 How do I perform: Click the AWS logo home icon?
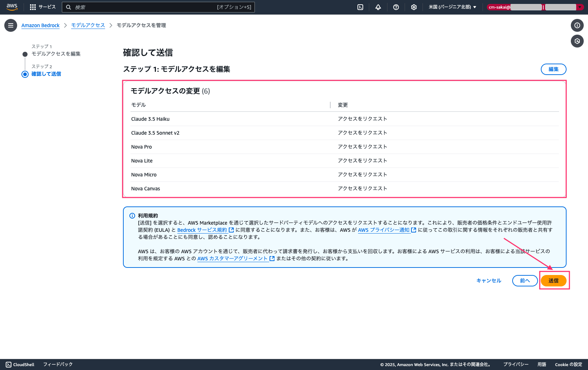[x=12, y=7]
